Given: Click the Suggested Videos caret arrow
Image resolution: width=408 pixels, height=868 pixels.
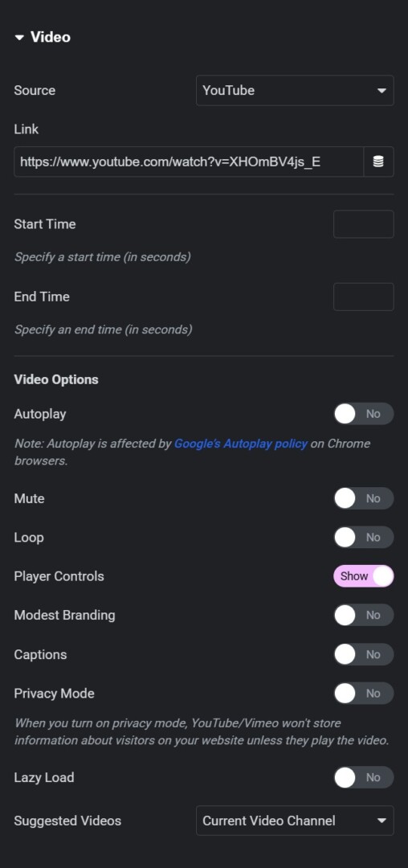Looking at the screenshot, I should click(x=381, y=821).
